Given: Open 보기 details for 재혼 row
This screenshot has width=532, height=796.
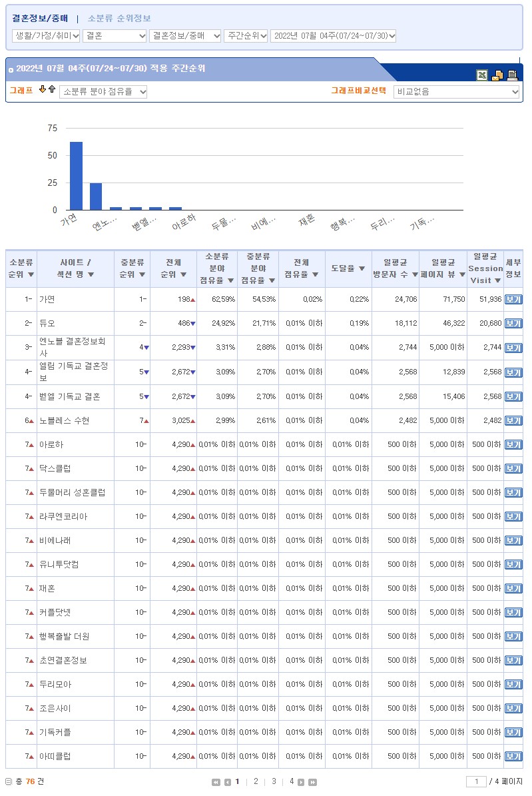Looking at the screenshot, I should [x=513, y=589].
